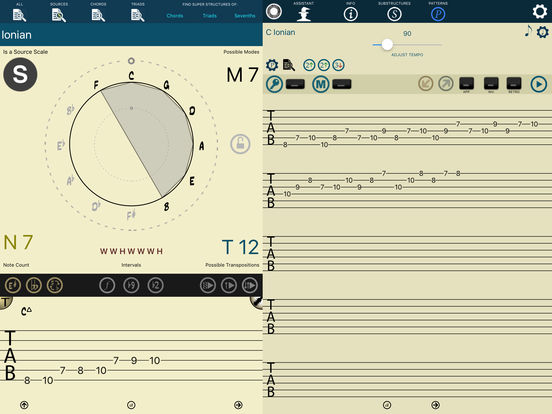This screenshot has width=552, height=414.
Task: Open the black key dropdown box
Action: (x=295, y=84)
